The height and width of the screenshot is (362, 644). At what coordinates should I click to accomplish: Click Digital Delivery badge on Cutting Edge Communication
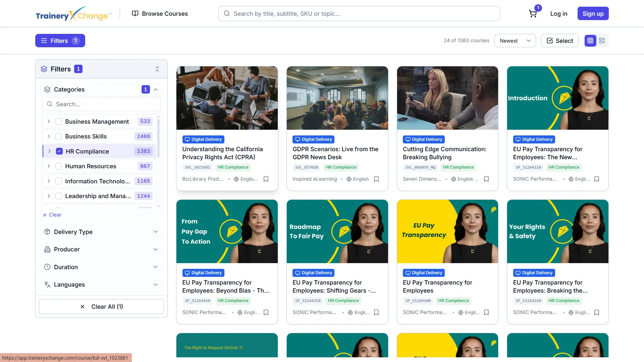click(x=424, y=139)
